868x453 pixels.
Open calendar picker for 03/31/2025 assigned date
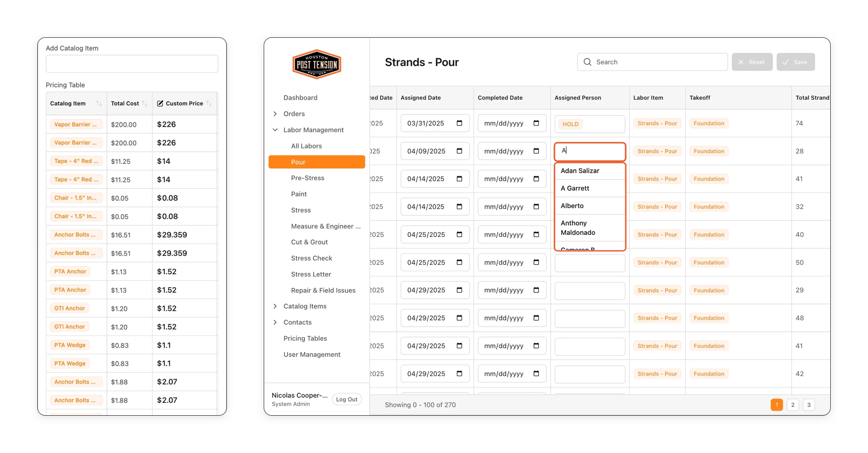pyautogui.click(x=459, y=123)
